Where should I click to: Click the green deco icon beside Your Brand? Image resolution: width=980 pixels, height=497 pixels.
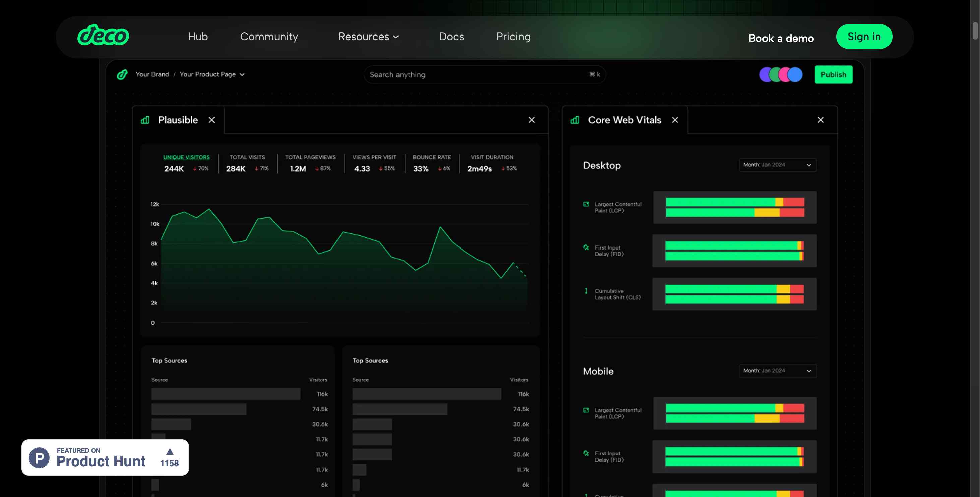(x=122, y=75)
